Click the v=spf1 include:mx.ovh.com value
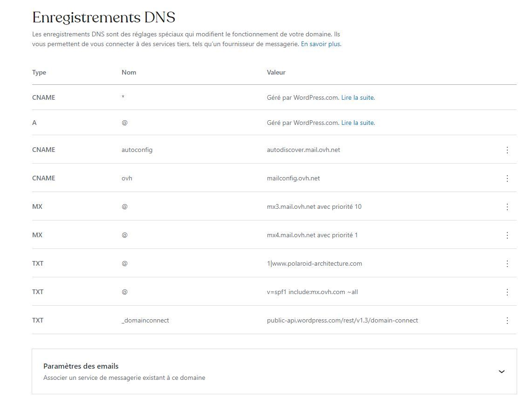This screenshot has width=532, height=412. 312,292
